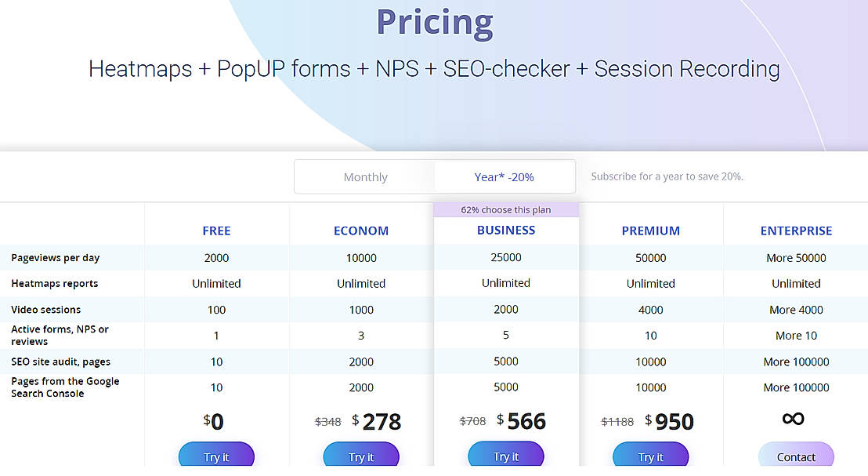868x476 pixels.
Task: Click Try it under the ECONOM plan
Action: click(361, 456)
